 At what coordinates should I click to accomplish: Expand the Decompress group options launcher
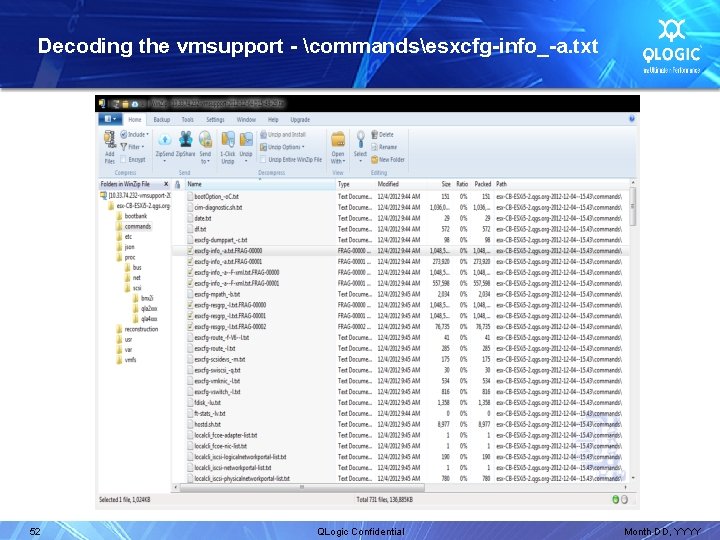pyautogui.click(x=260, y=179)
